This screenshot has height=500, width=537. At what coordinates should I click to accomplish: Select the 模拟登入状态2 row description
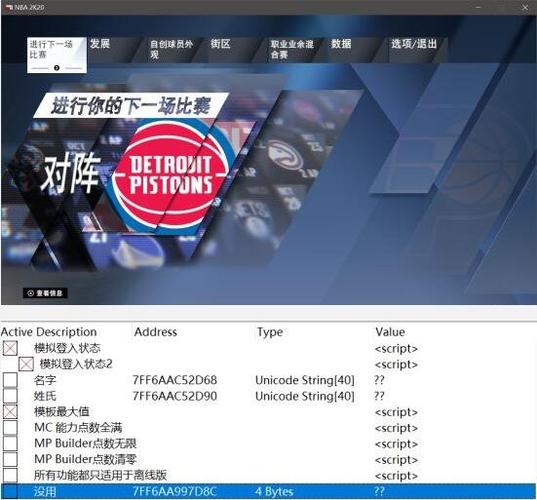(x=76, y=364)
